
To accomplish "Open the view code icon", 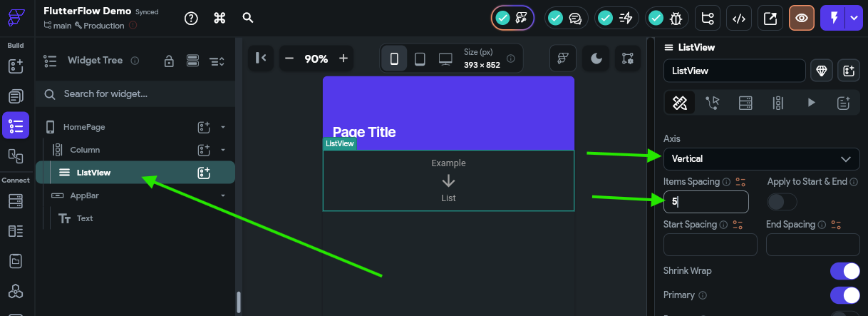I will [x=739, y=19].
